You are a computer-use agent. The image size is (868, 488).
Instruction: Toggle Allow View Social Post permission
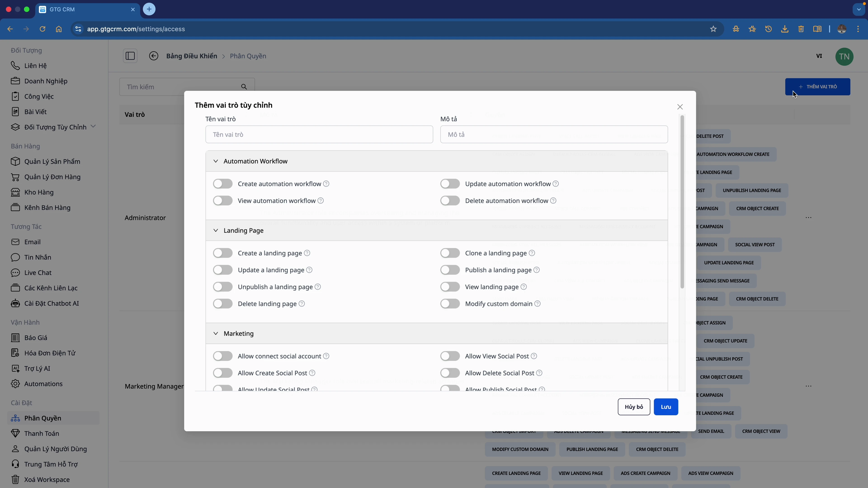[x=450, y=356]
